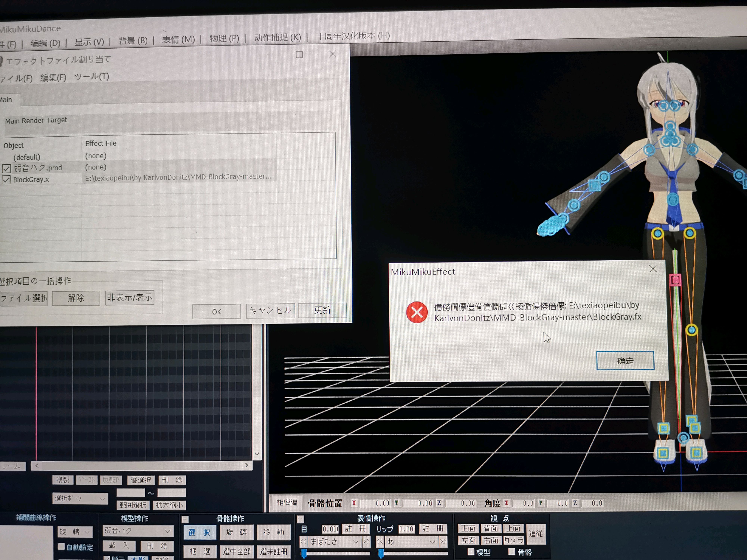The width and height of the screenshot is (747, 560).
Task: Open the 弱音ハク model dropdown
Action: [138, 531]
